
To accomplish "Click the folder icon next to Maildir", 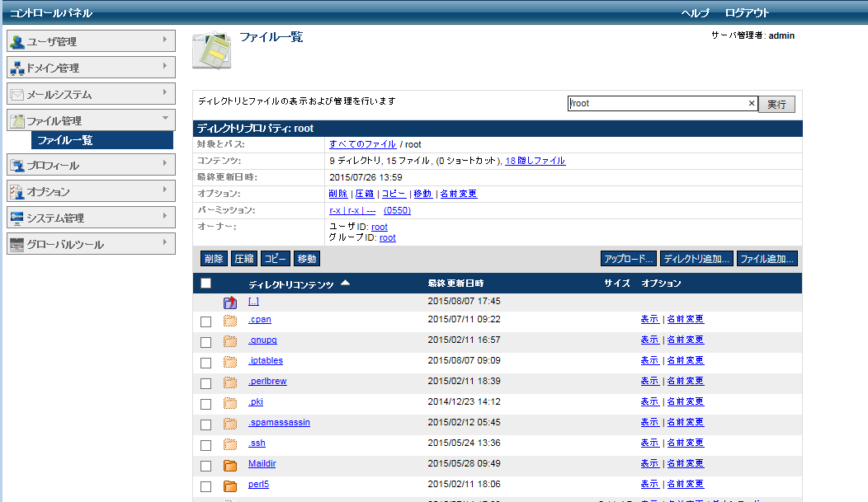I will (230, 466).
